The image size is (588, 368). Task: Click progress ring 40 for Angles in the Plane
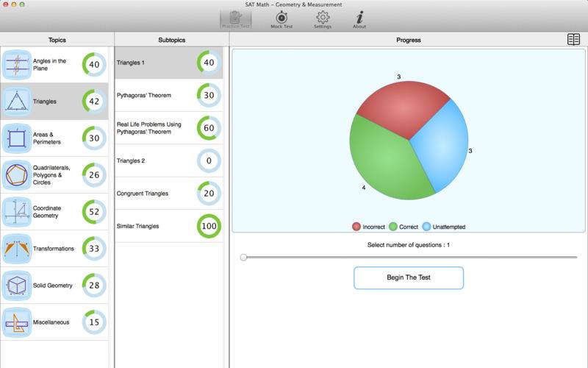[x=94, y=65]
